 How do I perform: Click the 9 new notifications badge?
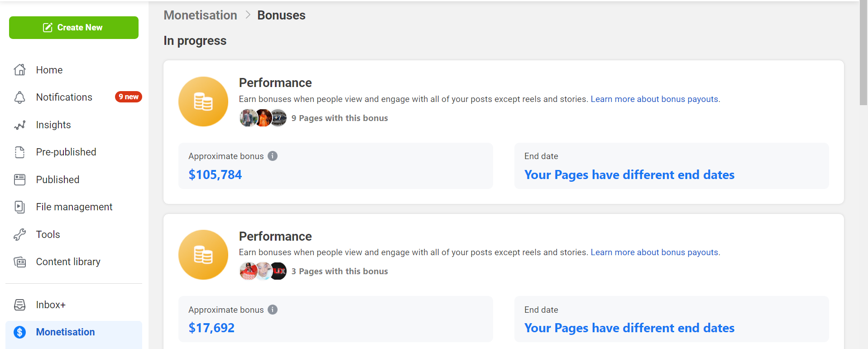coord(129,97)
